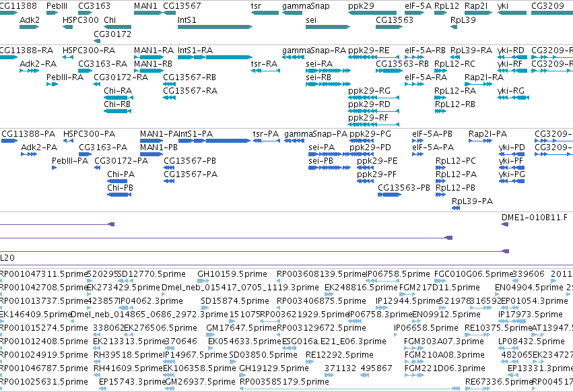Click the Chi gene label
573x392 pixels.
[110, 20]
